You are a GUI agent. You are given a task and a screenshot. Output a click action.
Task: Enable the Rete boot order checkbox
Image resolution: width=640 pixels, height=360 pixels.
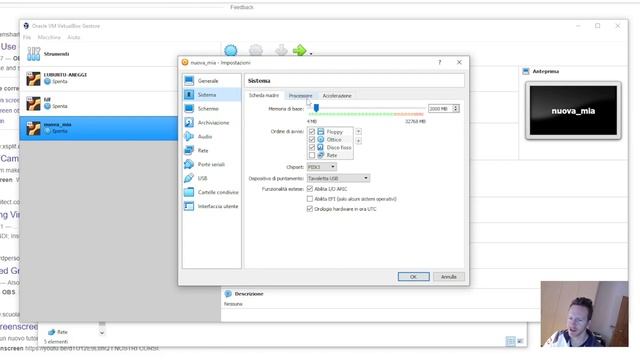(x=312, y=155)
